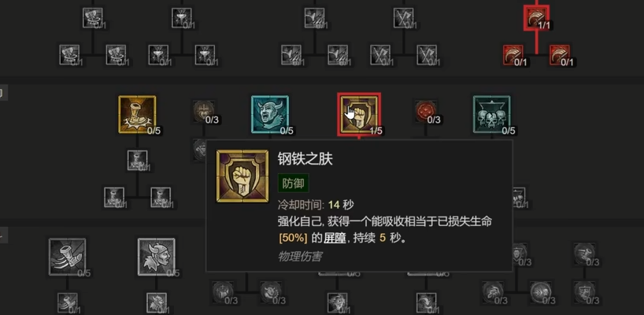The image size is (644, 315).
Task: Click enhancement node directly below gold Ground Stomp
Action: 137,160
